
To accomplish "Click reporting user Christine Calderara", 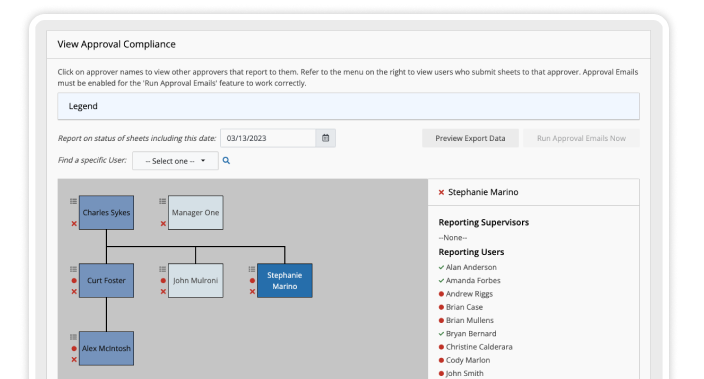I will [479, 347].
